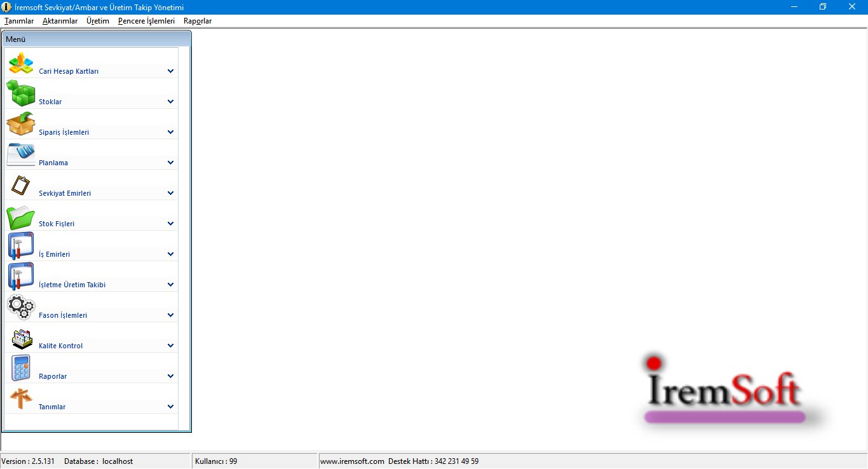Select the Planlama label
This screenshot has width=868, height=469.
tap(53, 163)
